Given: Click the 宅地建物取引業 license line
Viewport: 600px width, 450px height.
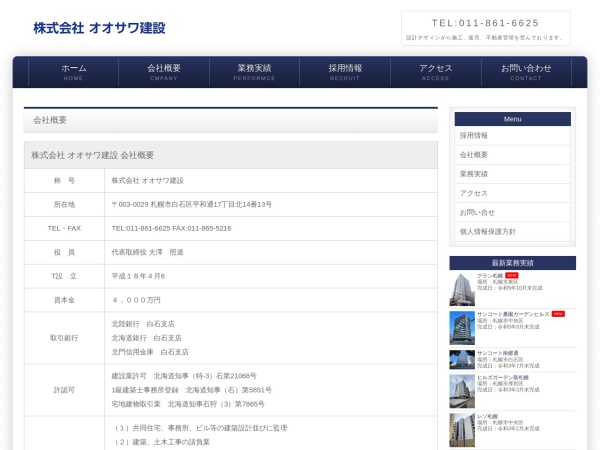Looking at the screenshot, I should click(x=188, y=404).
